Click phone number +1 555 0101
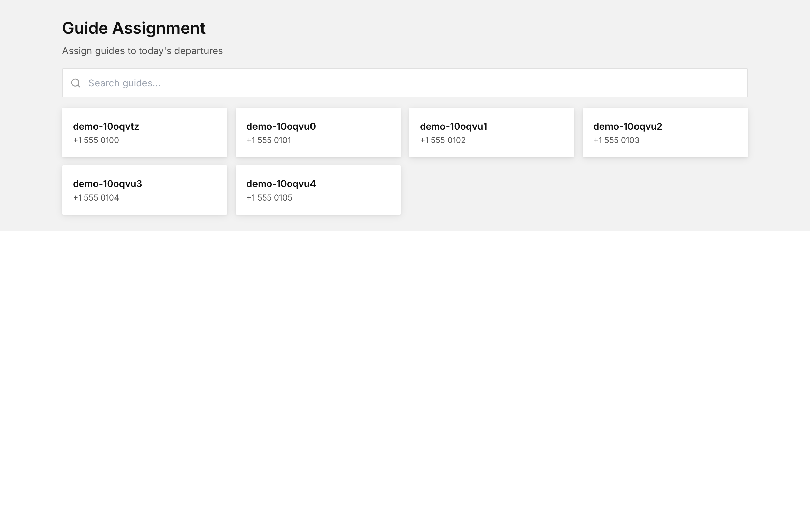 click(x=269, y=140)
